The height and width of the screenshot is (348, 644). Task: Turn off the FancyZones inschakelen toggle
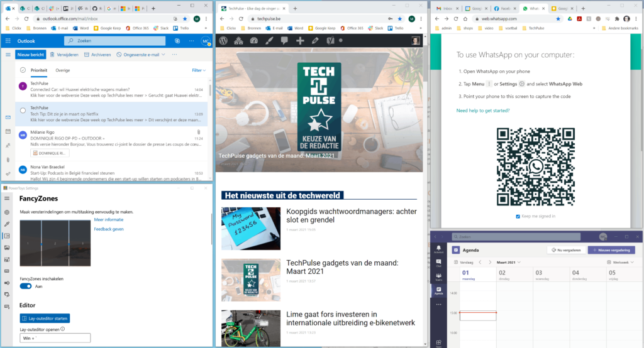[26, 286]
